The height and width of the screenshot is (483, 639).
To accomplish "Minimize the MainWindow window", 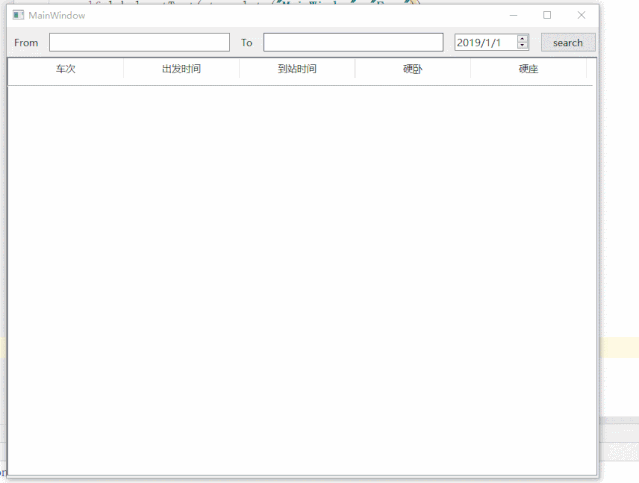I will (x=513, y=15).
